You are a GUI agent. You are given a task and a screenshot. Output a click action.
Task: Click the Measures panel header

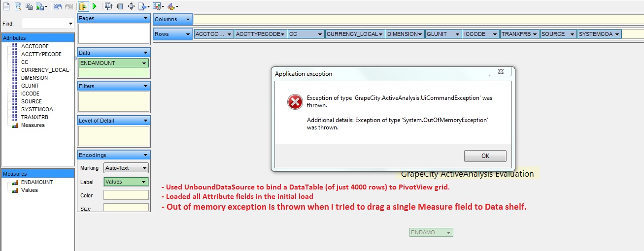click(x=38, y=174)
